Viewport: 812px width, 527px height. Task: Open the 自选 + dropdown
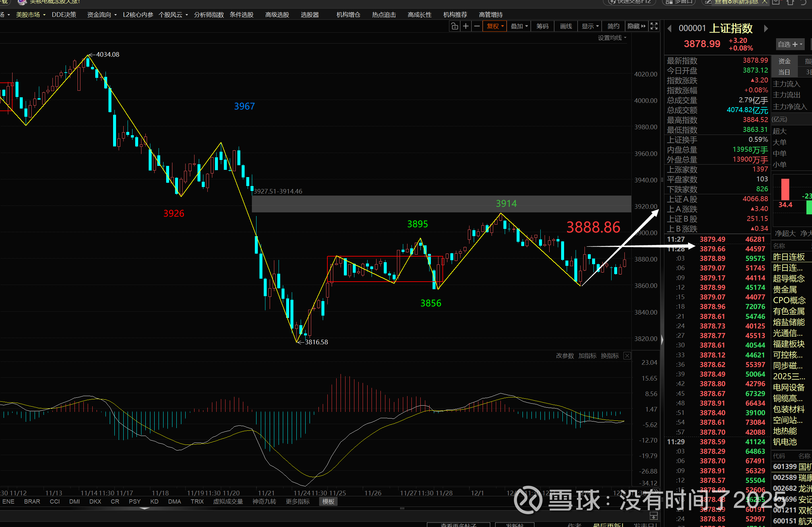pos(790,45)
